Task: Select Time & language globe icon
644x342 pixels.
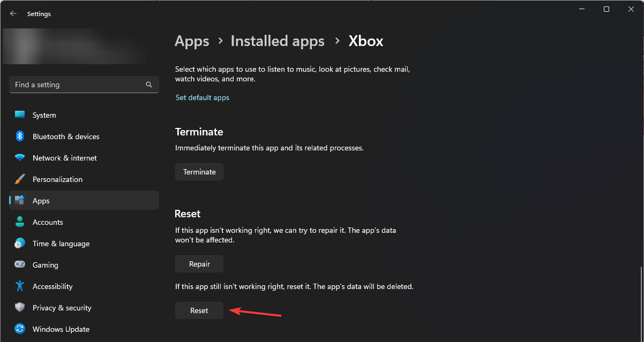Action: pos(20,244)
